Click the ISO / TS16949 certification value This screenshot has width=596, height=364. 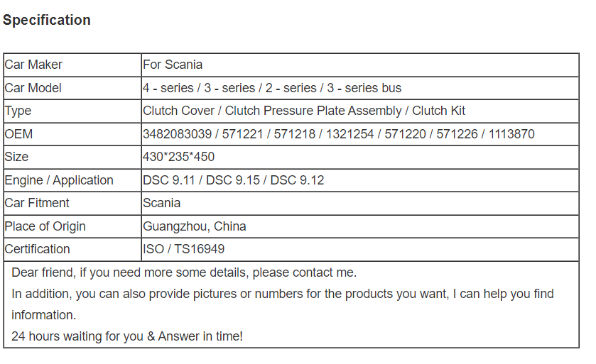tap(183, 249)
